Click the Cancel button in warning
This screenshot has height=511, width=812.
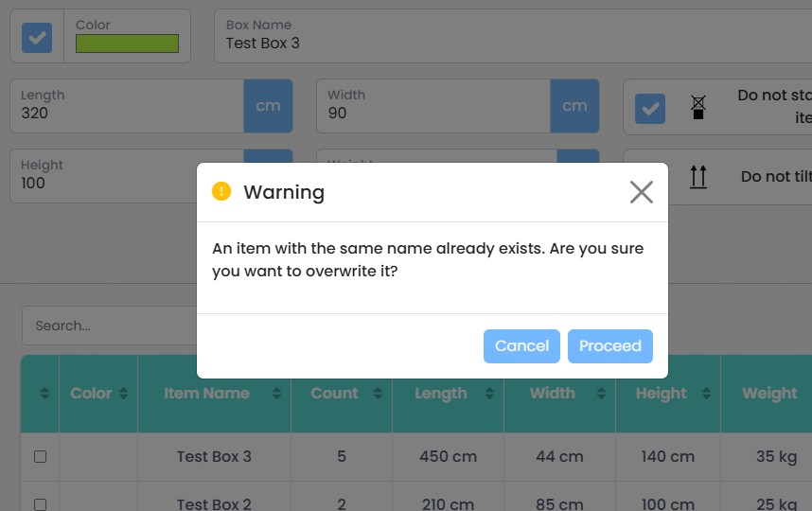pyautogui.click(x=521, y=346)
